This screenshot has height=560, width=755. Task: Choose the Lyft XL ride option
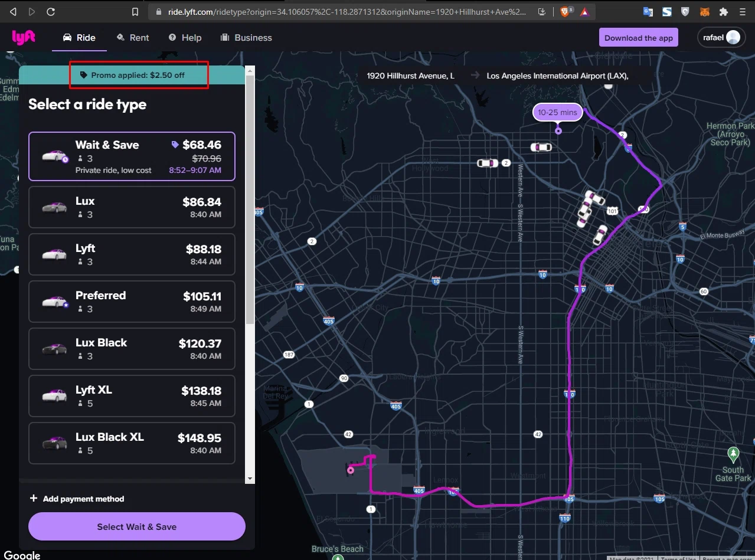[132, 396]
